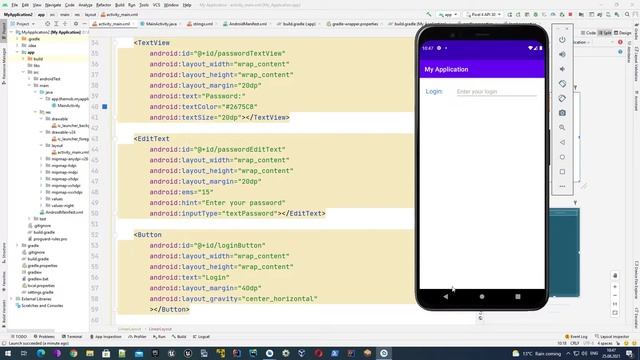Click the emulator toolbar Overview square
This screenshot has width=640, height=360.
[562, 171]
